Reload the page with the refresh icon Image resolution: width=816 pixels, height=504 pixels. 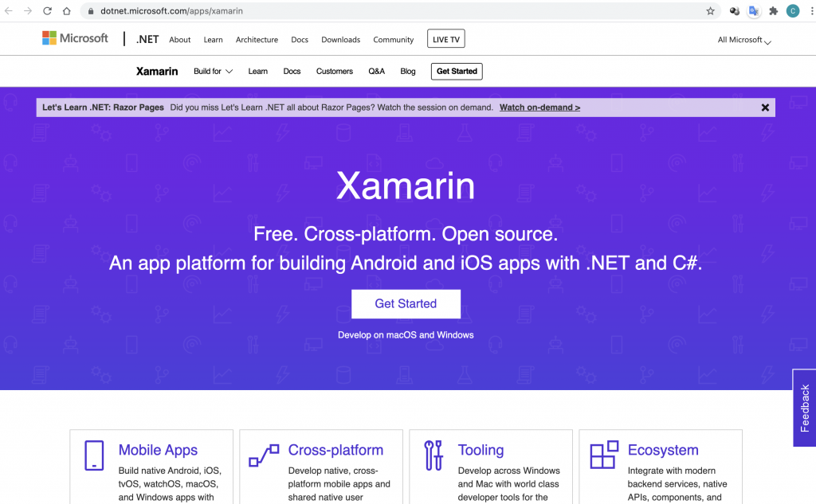tap(47, 11)
